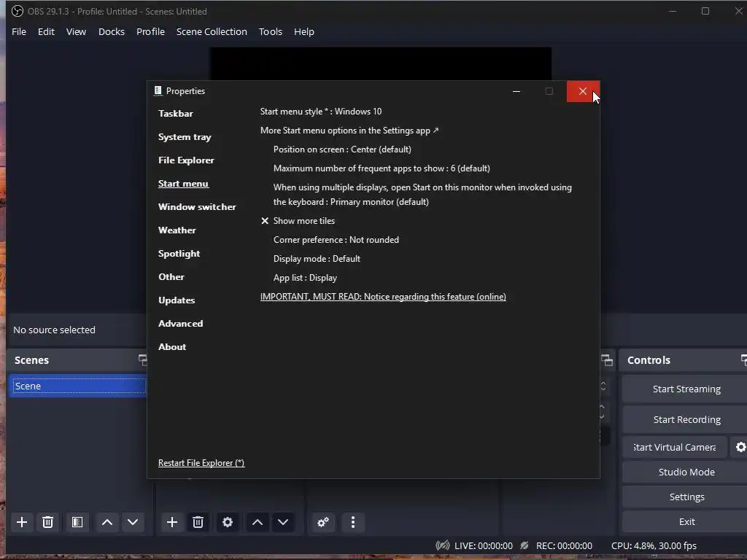Undock the Scenes panel
Image resolution: width=747 pixels, height=560 pixels.
143,360
